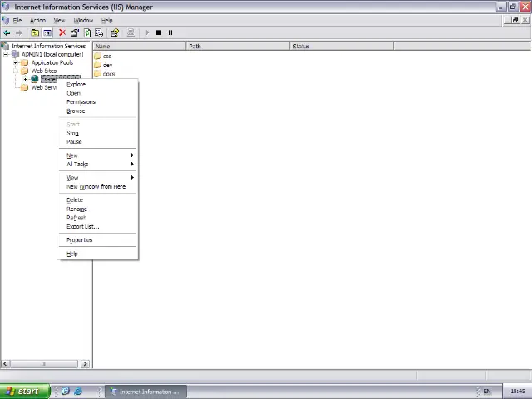Expand the selected website node
This screenshot has height=399, width=532.
[26, 79]
